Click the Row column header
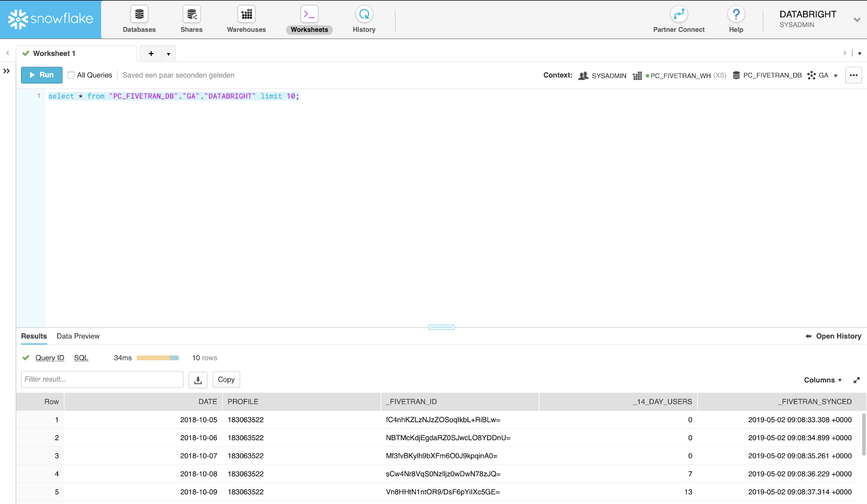867x504 pixels. (x=40, y=402)
